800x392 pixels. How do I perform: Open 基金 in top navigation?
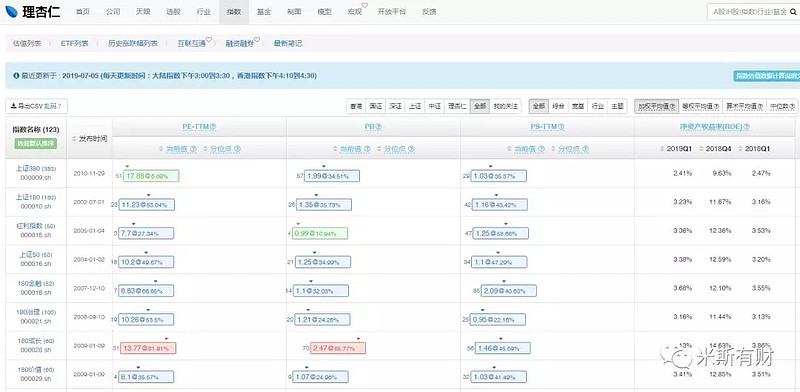tap(264, 12)
